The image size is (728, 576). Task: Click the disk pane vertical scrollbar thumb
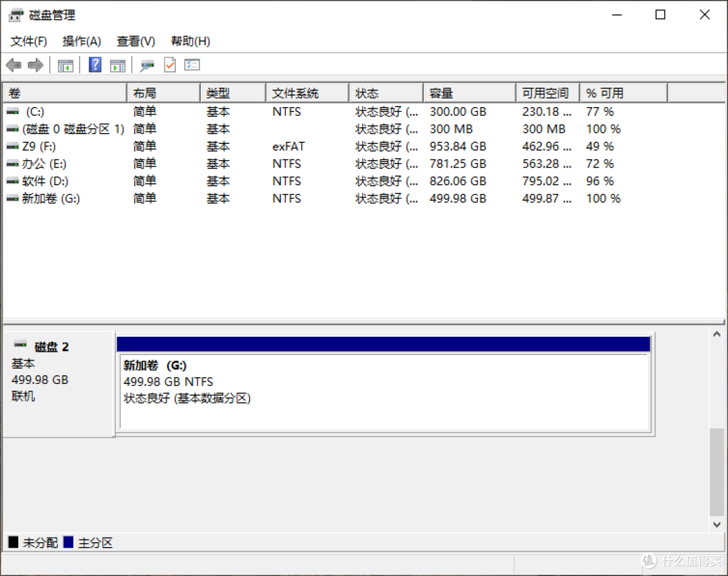pos(717,472)
